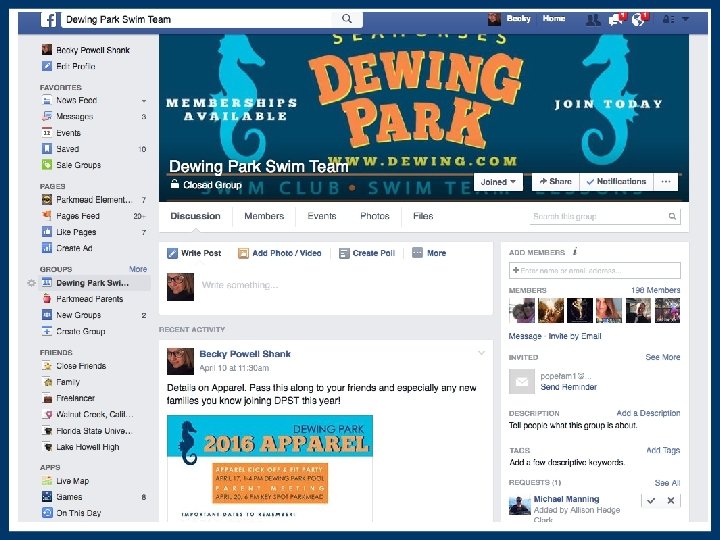This screenshot has width=720, height=540.
Task: Open Like Pages icon
Action: coord(47,232)
